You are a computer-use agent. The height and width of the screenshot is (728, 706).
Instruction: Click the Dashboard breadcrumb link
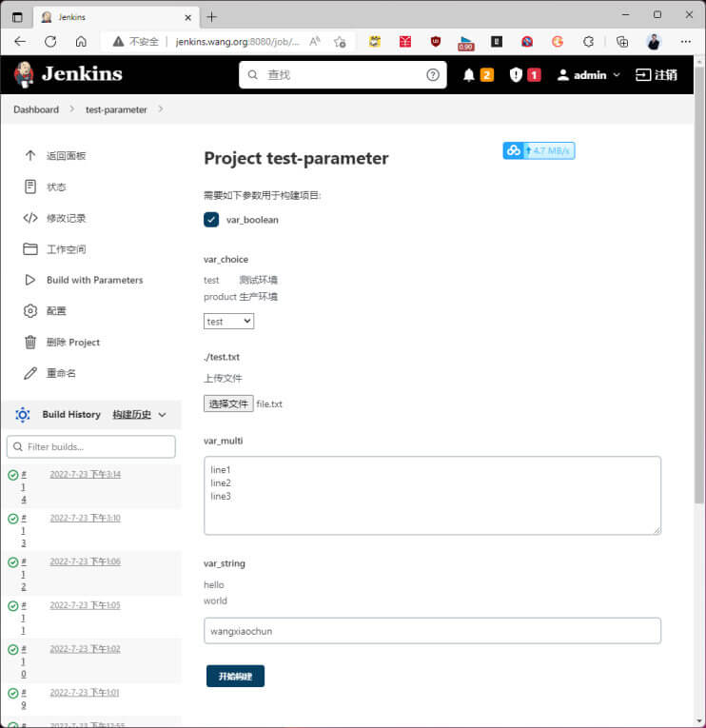coord(36,109)
